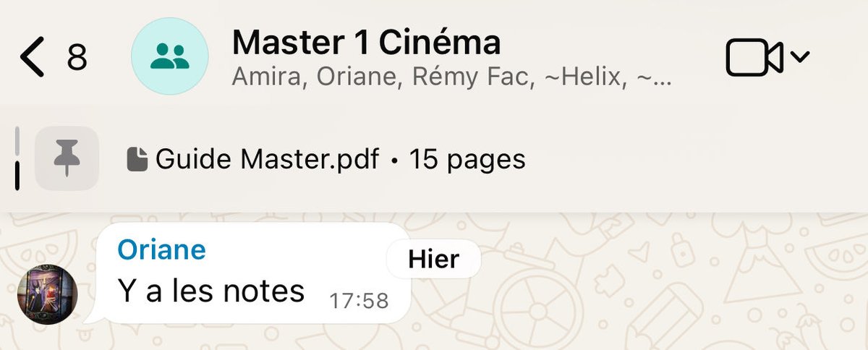The width and height of the screenshot is (868, 350).
Task: Click the 17:58 timestamp
Action: (359, 301)
